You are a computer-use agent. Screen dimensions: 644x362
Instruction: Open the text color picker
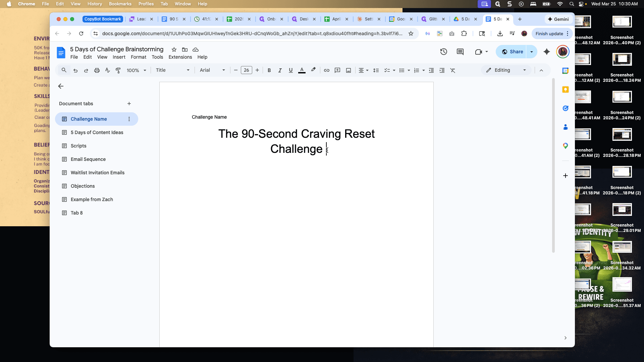click(302, 70)
